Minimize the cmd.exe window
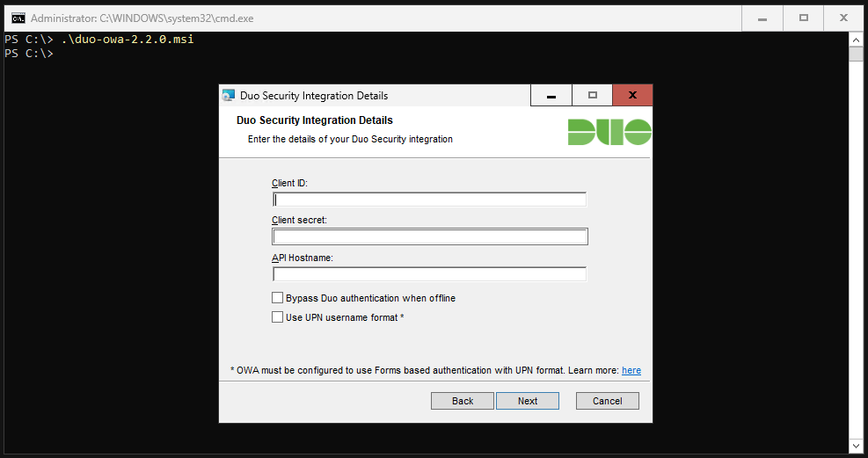Viewport: 868px width, 458px height. [x=762, y=18]
